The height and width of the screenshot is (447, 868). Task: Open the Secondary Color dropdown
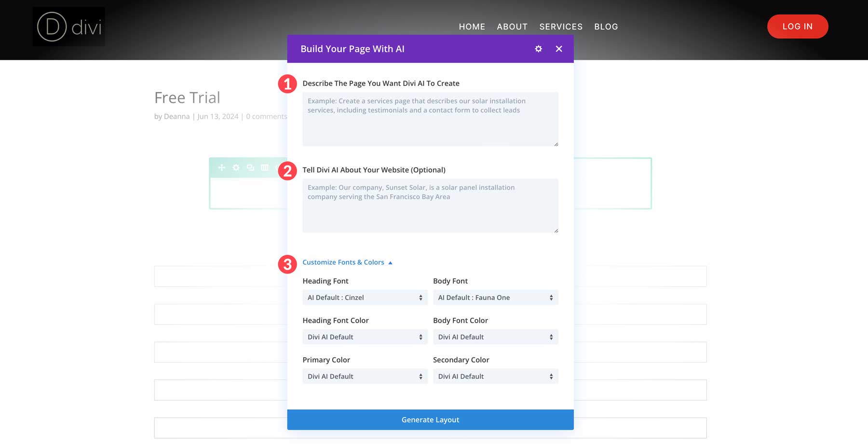coord(495,376)
